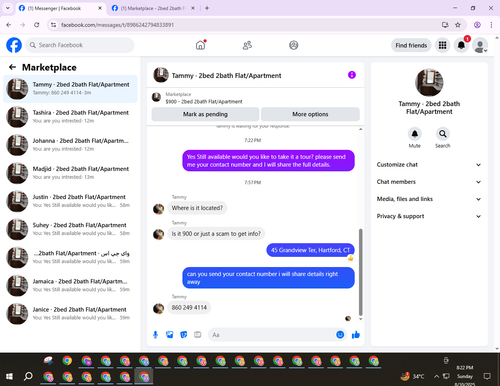Click the Facebook logo
The height and width of the screenshot is (386, 500).
(x=14, y=45)
